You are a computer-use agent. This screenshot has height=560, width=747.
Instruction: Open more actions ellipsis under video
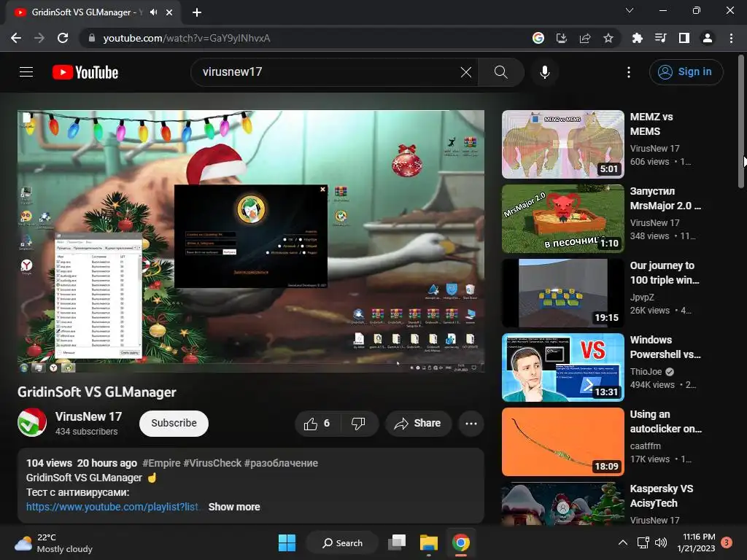pos(471,424)
